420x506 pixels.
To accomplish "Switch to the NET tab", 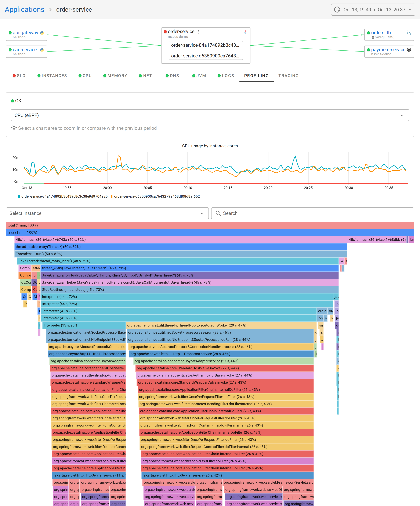I will tap(145, 76).
